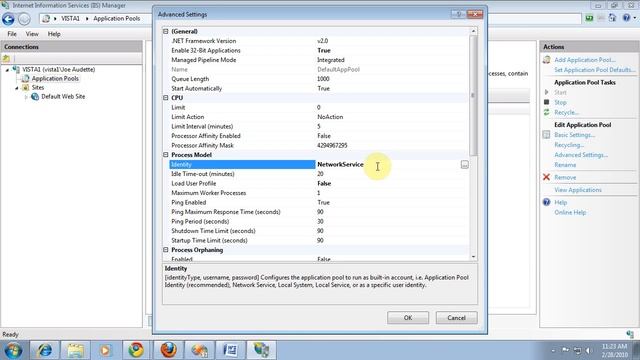The width and height of the screenshot is (640, 360).
Task: Click the Application Pools tree node icon
Action: coord(26,78)
